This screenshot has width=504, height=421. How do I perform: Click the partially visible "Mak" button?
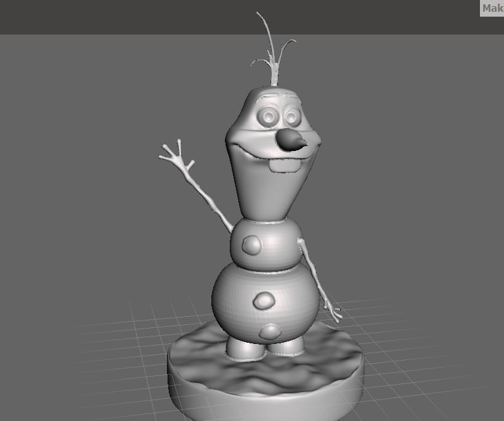tap(492, 8)
